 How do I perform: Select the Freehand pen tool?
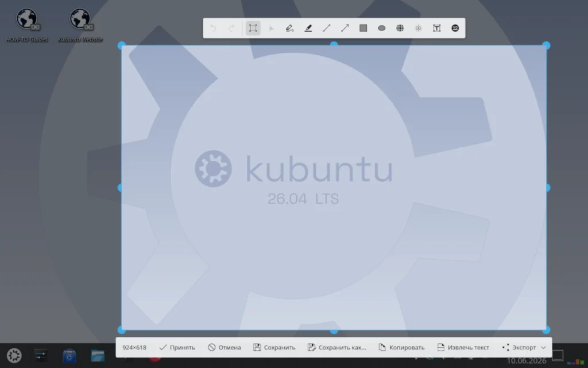click(x=289, y=28)
